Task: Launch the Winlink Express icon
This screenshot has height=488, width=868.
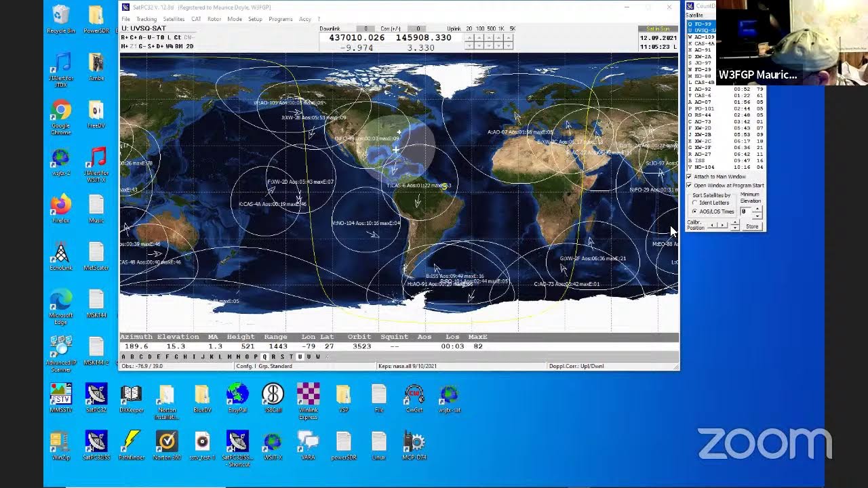Action: pos(308,401)
